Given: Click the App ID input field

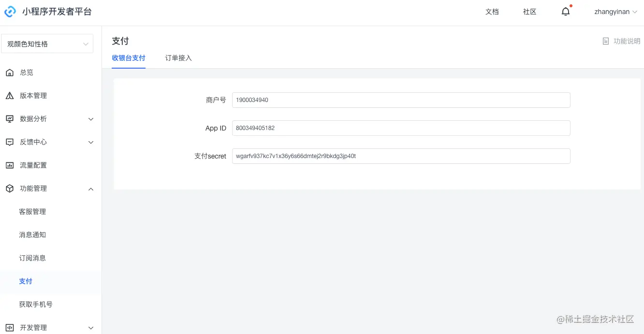Looking at the screenshot, I should tap(401, 128).
